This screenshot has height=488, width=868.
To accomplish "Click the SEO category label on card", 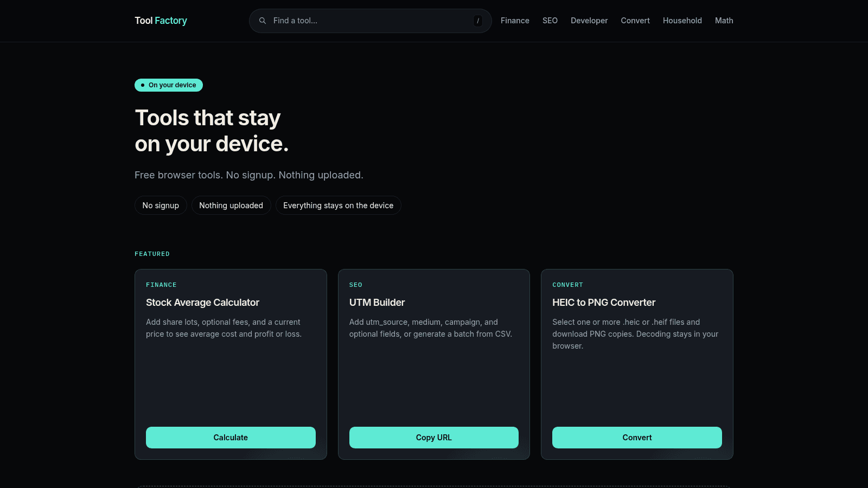I will pyautogui.click(x=356, y=285).
